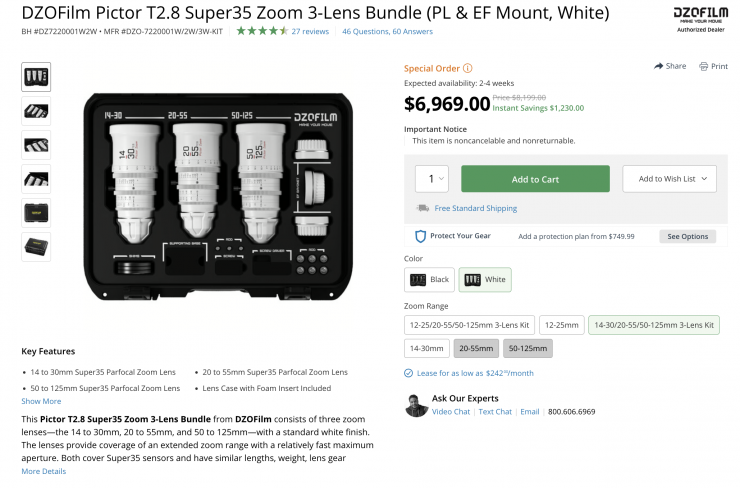This screenshot has height=488, width=740.
Task: View the first product thumbnail
Action: [36, 77]
